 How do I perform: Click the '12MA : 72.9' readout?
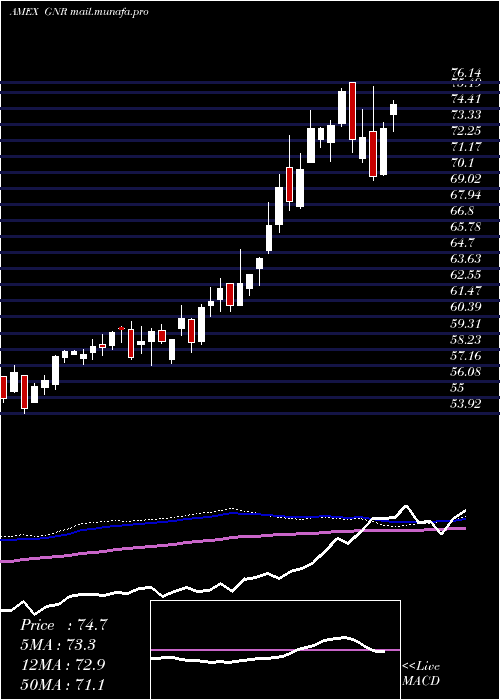tap(62, 664)
